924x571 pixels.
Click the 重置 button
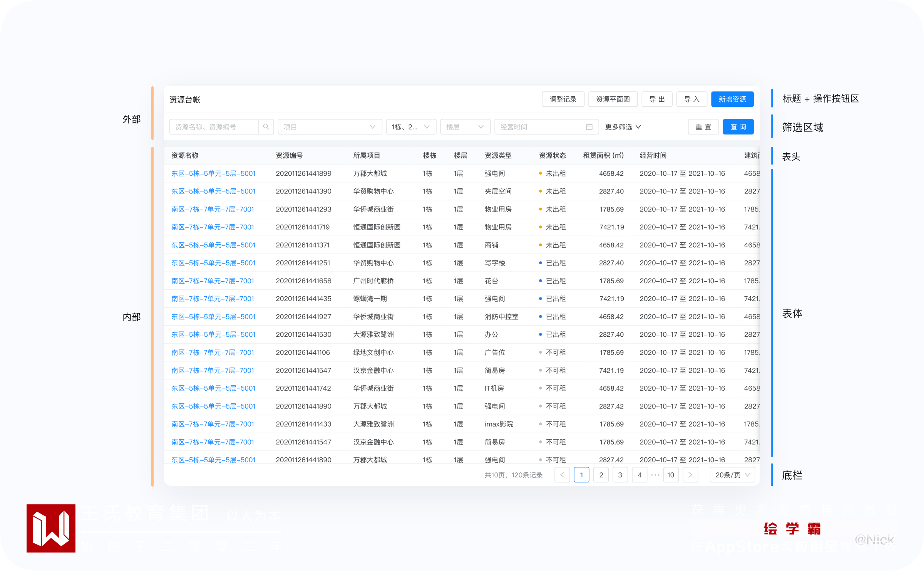click(x=703, y=127)
